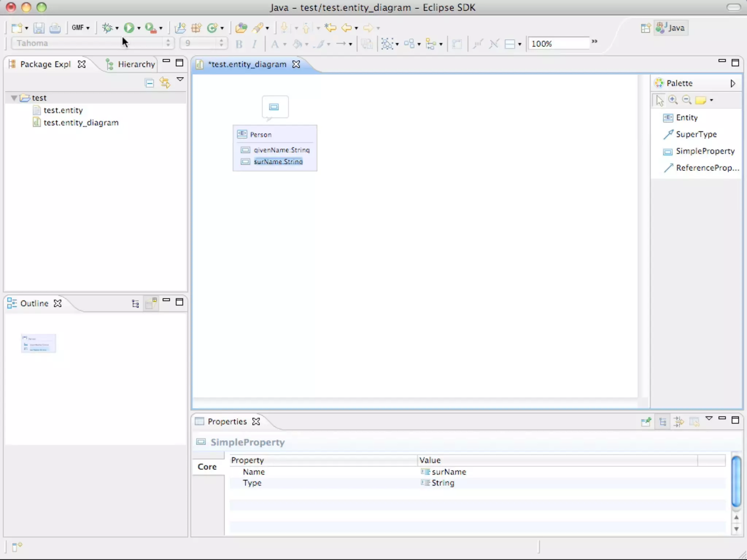This screenshot has width=747, height=560.
Task: Switch to the Hierarchy tab
Action: coord(136,64)
